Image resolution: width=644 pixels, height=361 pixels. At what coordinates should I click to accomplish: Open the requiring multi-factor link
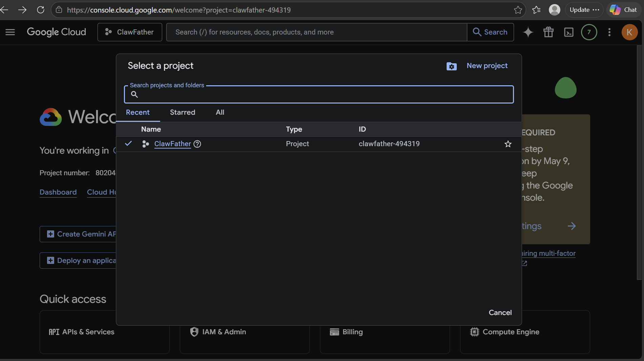tap(549, 253)
